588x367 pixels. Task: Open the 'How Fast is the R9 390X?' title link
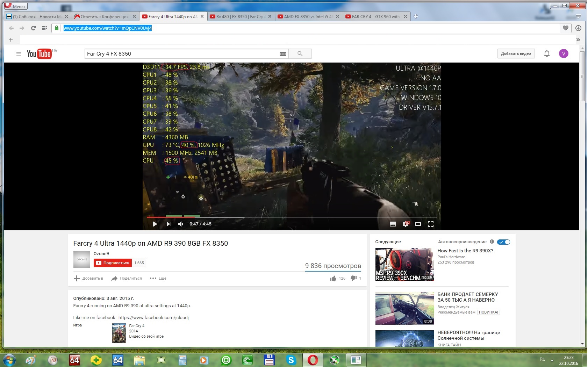[x=465, y=251]
